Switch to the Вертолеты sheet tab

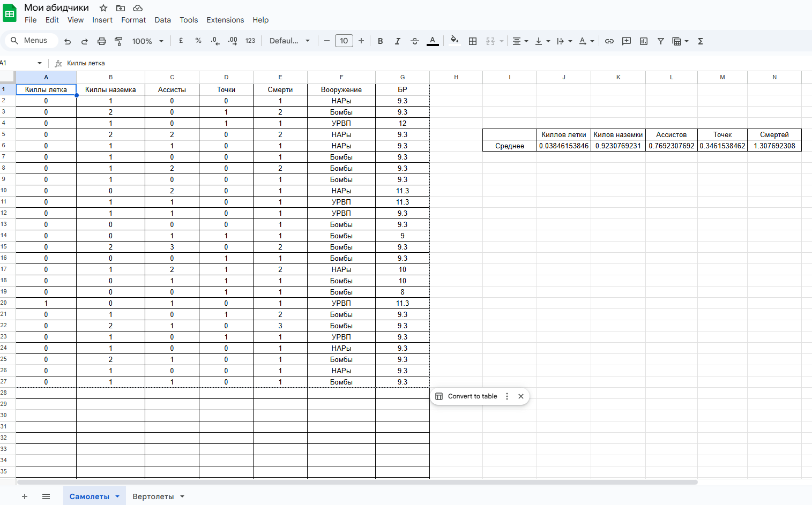[153, 496]
